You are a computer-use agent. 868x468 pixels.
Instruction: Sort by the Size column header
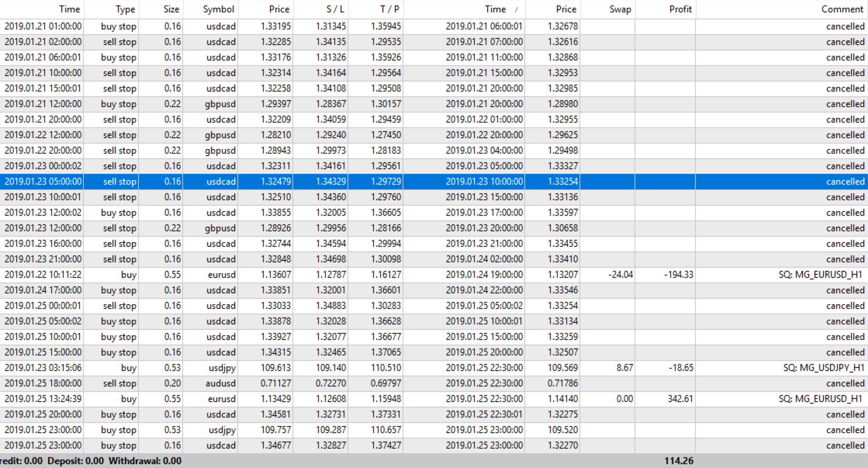click(x=171, y=9)
